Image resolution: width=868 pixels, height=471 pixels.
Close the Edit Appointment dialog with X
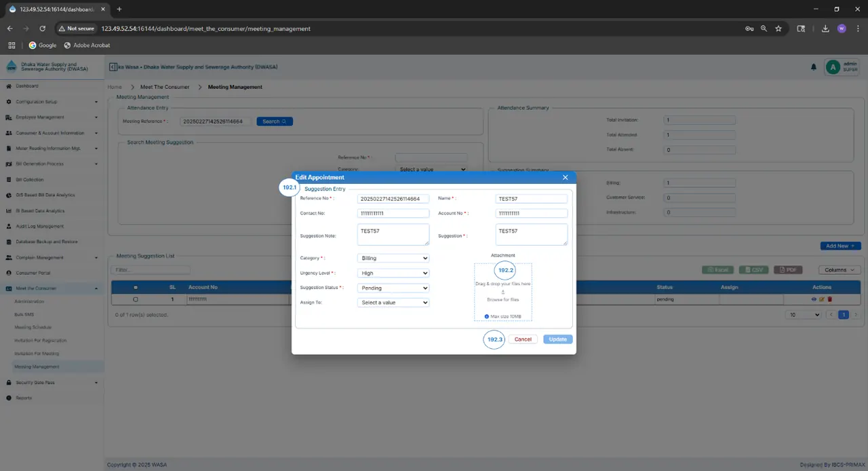[566, 177]
